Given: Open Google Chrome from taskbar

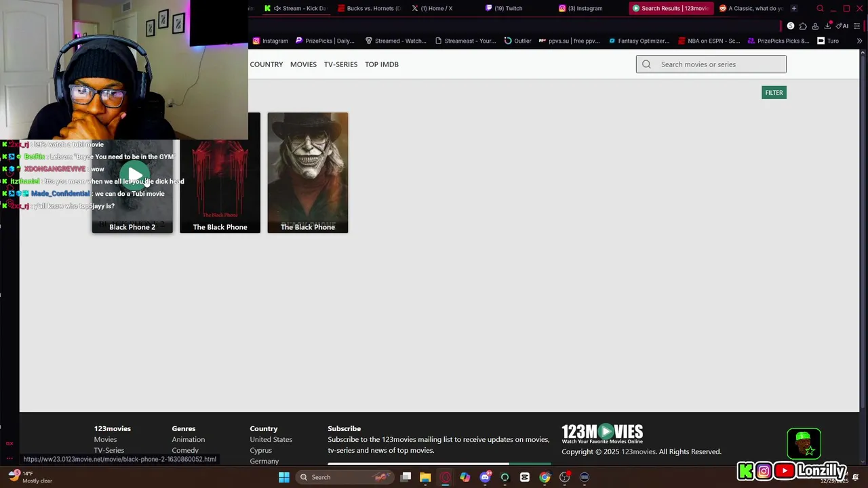Looking at the screenshot, I should pyautogui.click(x=545, y=477).
